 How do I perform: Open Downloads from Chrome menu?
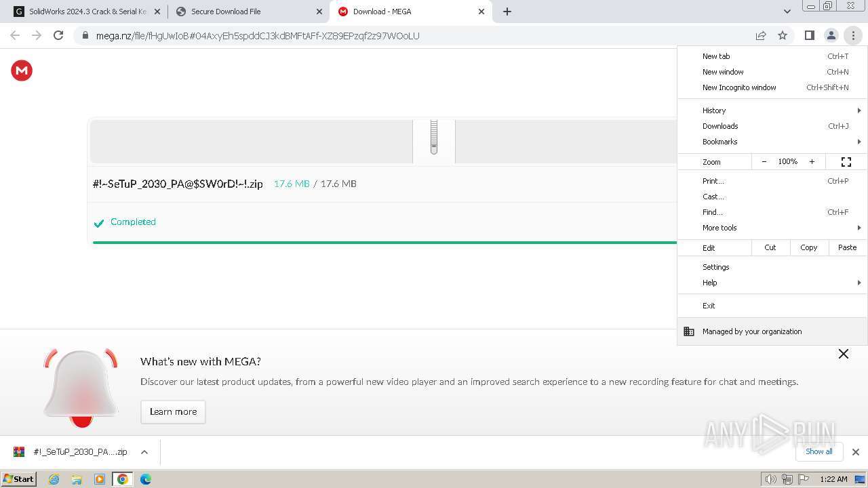pos(772,126)
